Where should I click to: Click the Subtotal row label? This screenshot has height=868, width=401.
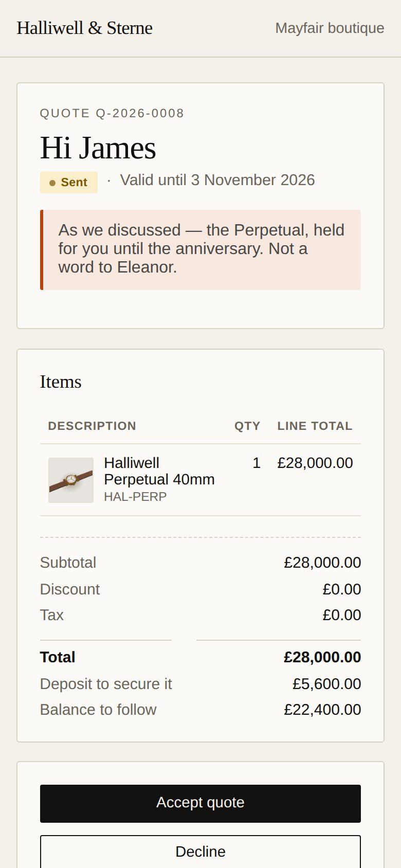68,563
